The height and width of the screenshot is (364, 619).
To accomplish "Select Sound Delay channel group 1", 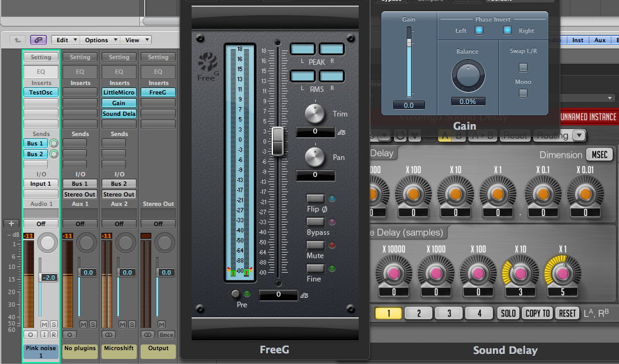I will click(x=388, y=313).
